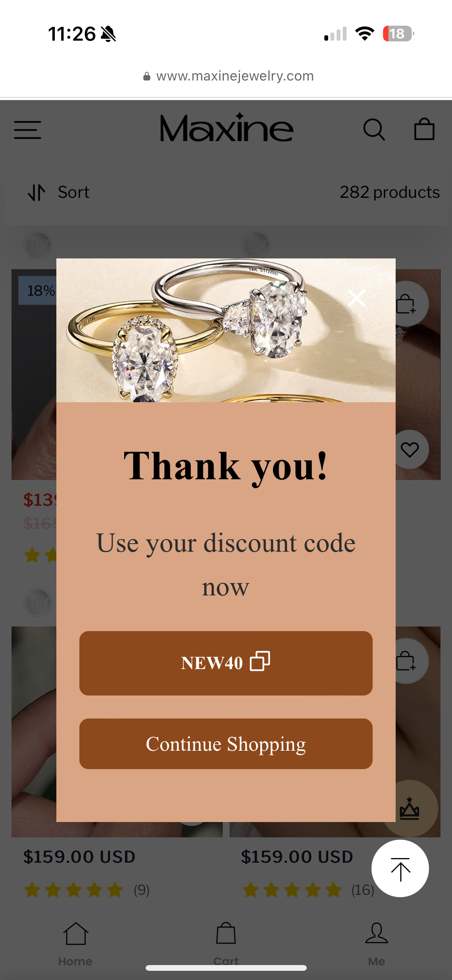Open the shopping bag icon in header

pyautogui.click(x=424, y=129)
